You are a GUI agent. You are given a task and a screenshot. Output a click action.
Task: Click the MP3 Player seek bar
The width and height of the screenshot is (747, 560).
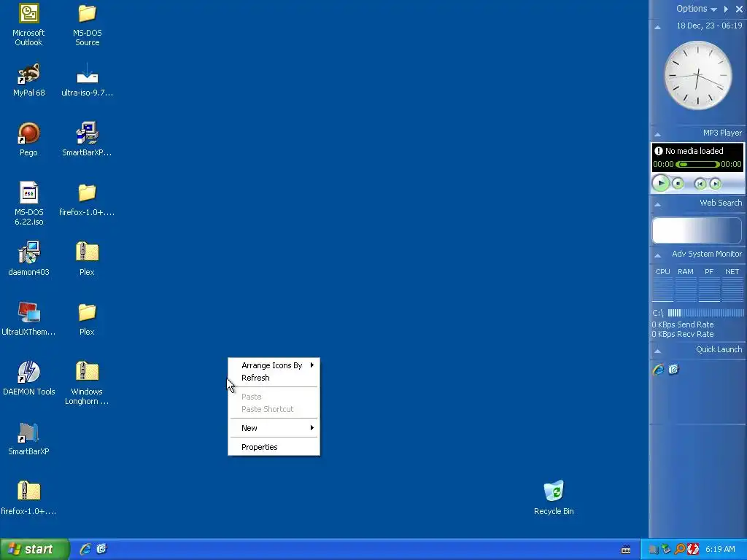click(697, 164)
